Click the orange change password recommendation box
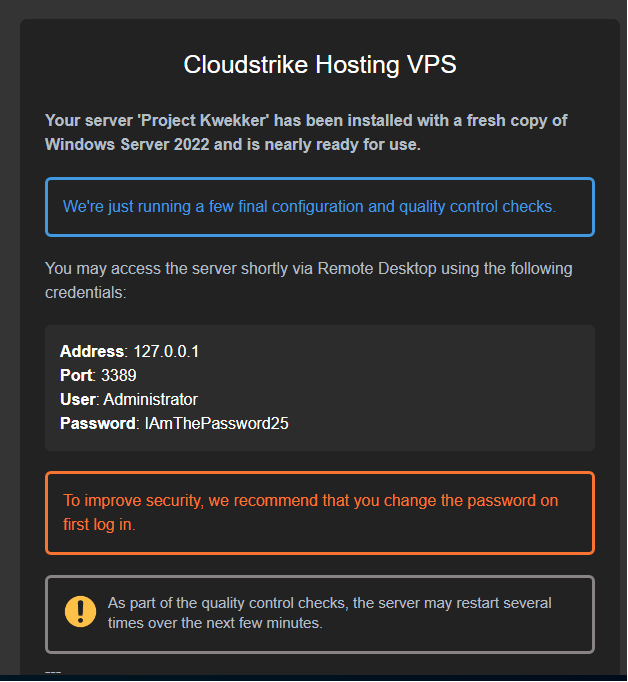Image resolution: width=628 pixels, height=682 pixels. click(319, 512)
